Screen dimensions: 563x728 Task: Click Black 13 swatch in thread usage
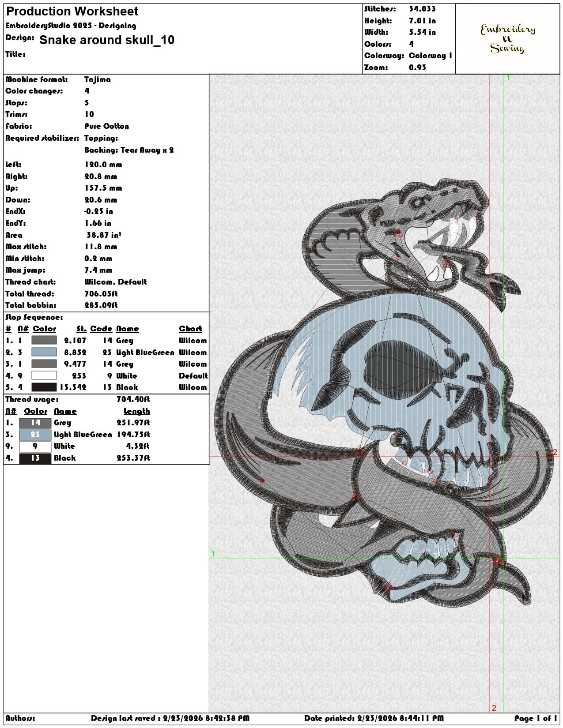coord(35,458)
